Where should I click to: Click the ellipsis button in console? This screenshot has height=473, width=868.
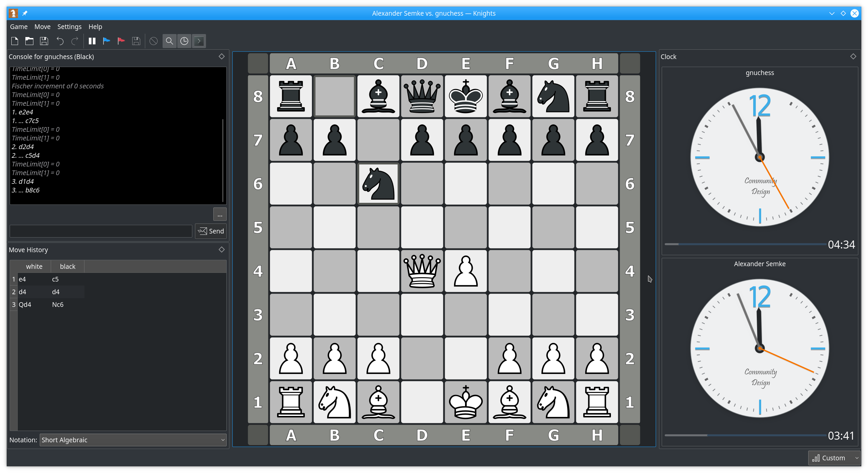[220, 214]
